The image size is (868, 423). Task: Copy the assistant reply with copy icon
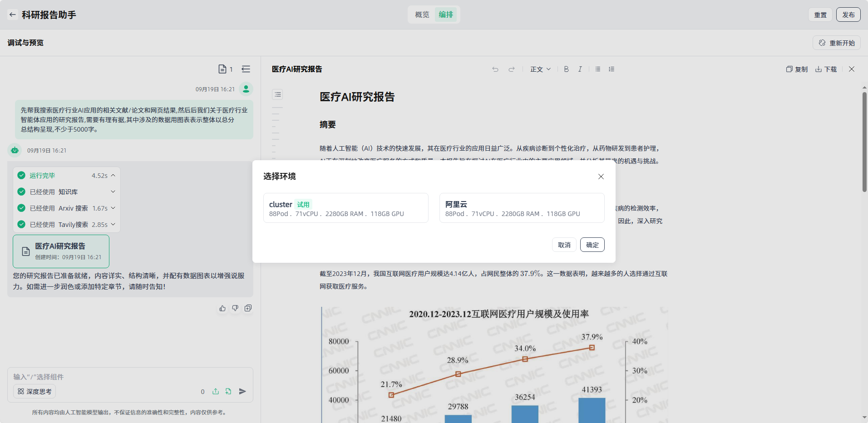pyautogui.click(x=248, y=308)
